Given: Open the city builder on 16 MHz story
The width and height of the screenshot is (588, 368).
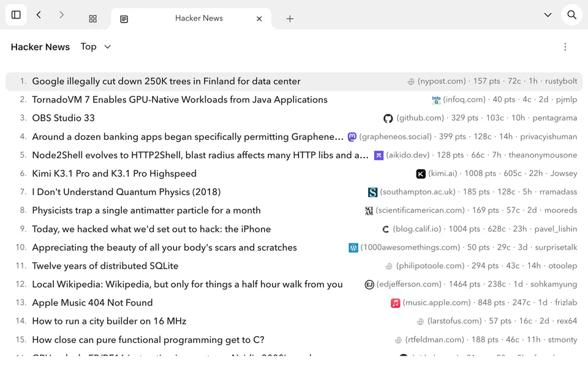Looking at the screenshot, I should click(x=109, y=321).
